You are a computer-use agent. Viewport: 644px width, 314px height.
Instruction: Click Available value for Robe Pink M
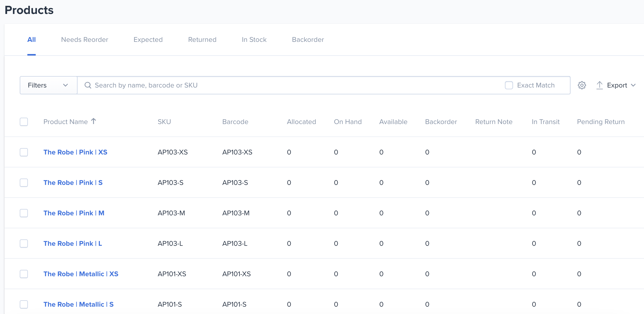coord(381,213)
